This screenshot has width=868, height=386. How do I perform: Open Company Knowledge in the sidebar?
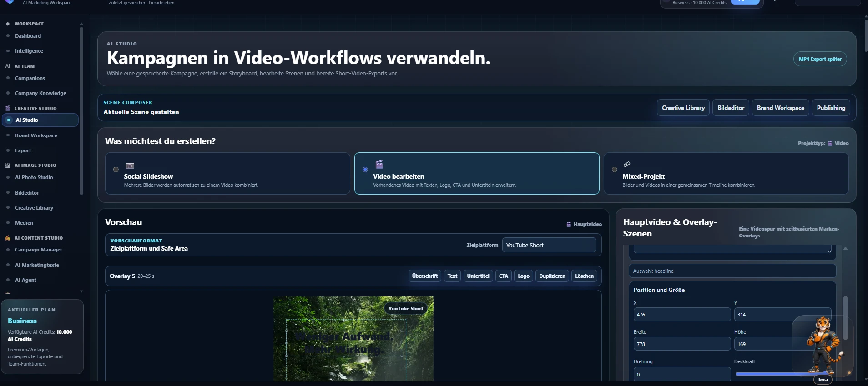(x=40, y=93)
